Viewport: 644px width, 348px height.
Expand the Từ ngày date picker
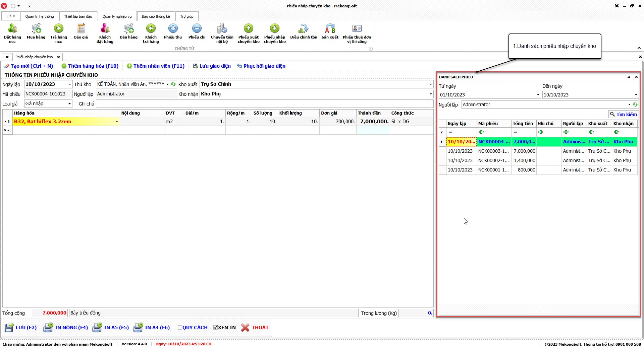point(538,95)
